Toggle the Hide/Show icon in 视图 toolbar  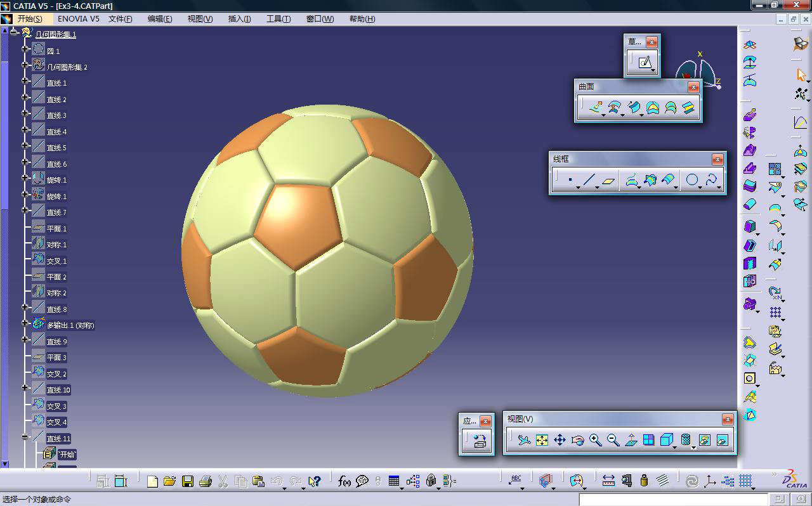(x=704, y=440)
